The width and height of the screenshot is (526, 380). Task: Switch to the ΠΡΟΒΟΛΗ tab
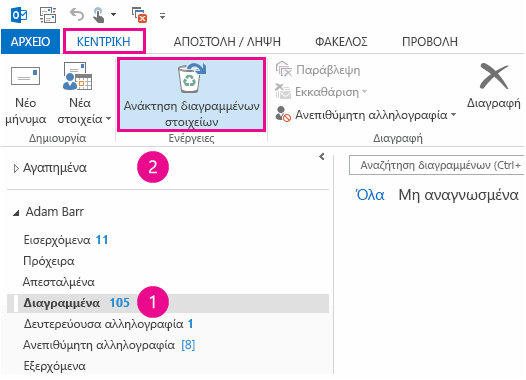tap(430, 42)
